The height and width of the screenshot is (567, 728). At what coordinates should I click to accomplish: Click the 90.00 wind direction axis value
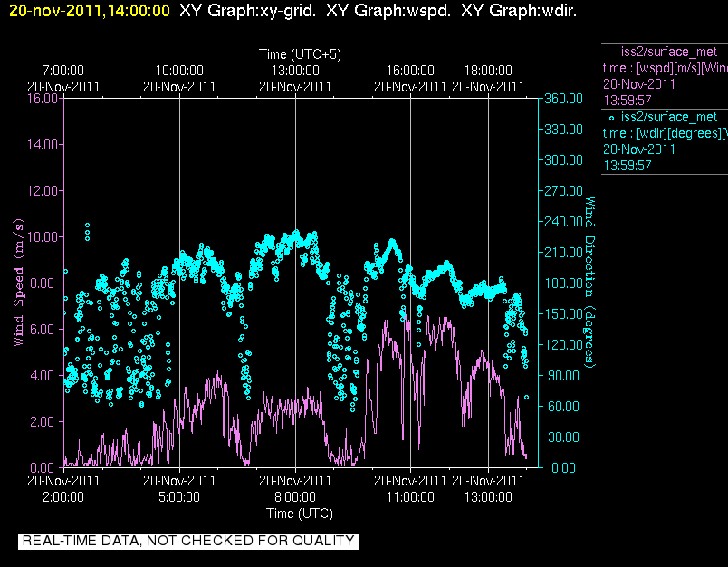(x=563, y=375)
